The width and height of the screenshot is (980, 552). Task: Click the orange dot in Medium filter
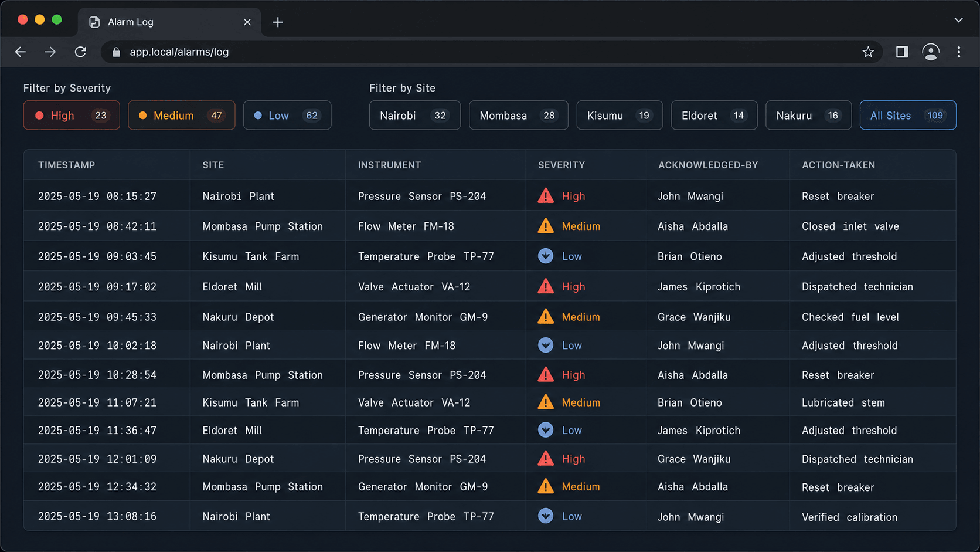pyautogui.click(x=142, y=116)
